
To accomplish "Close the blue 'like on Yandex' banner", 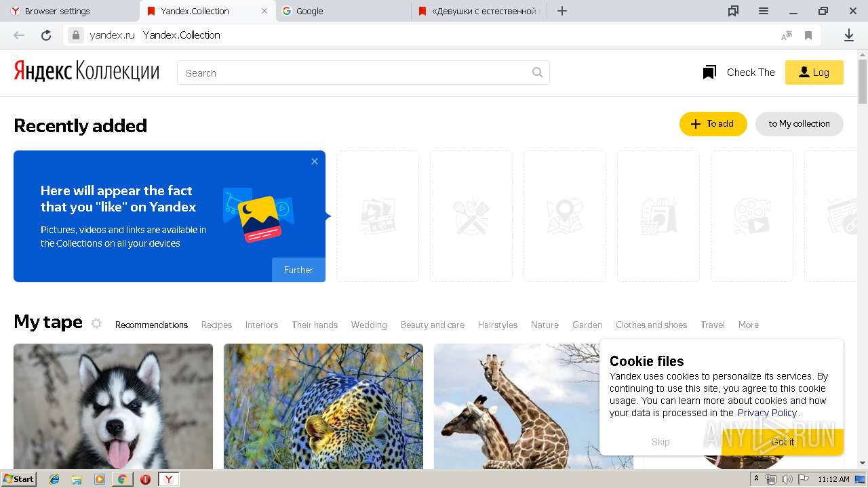I will click(x=315, y=161).
